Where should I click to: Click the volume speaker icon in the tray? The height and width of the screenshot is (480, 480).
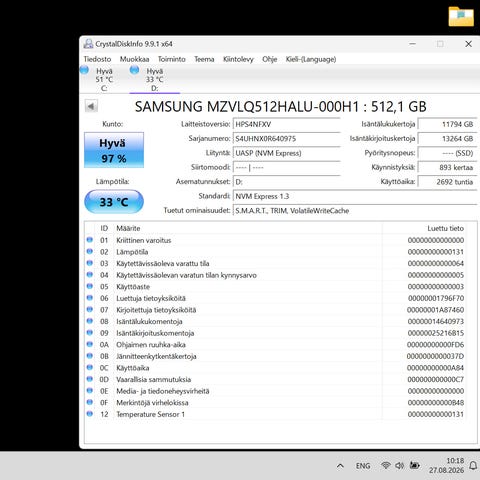(400, 465)
